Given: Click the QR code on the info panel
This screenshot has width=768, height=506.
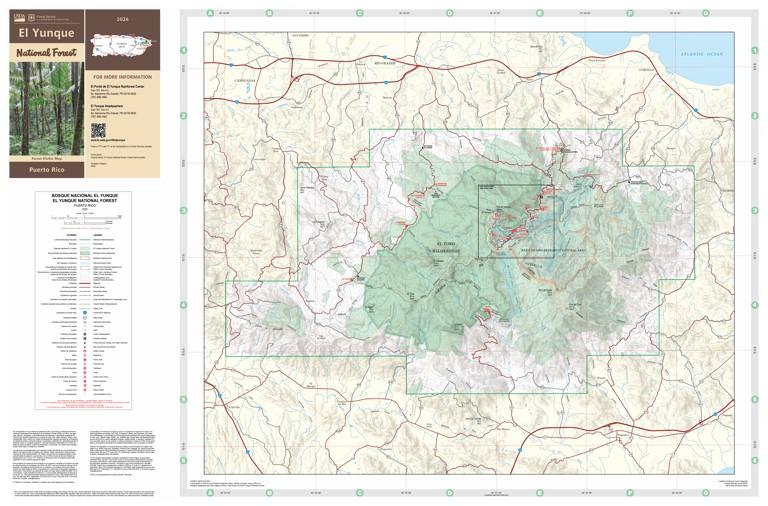Looking at the screenshot, I should coord(98,131).
